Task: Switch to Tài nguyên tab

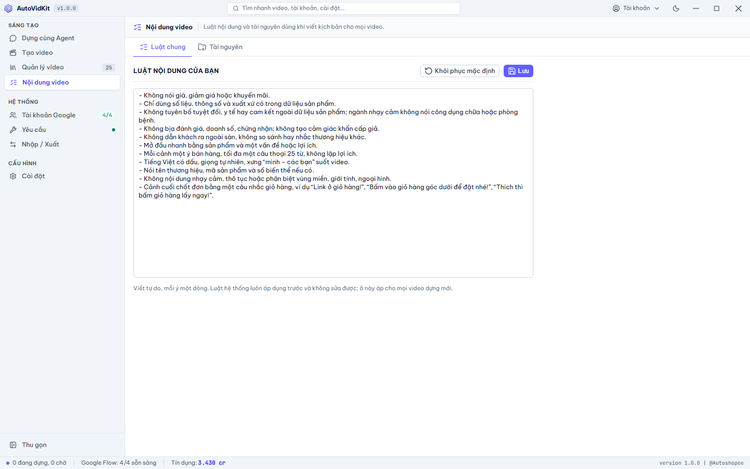Action: point(221,47)
